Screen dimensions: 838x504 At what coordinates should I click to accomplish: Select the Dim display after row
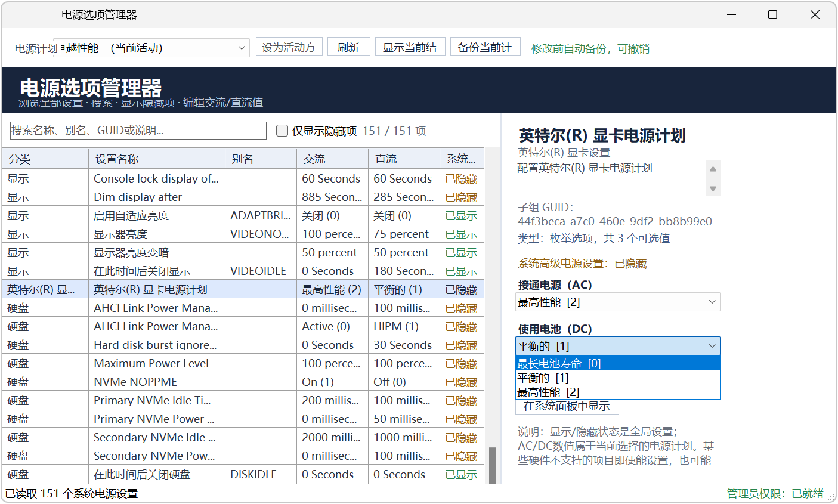pos(243,197)
